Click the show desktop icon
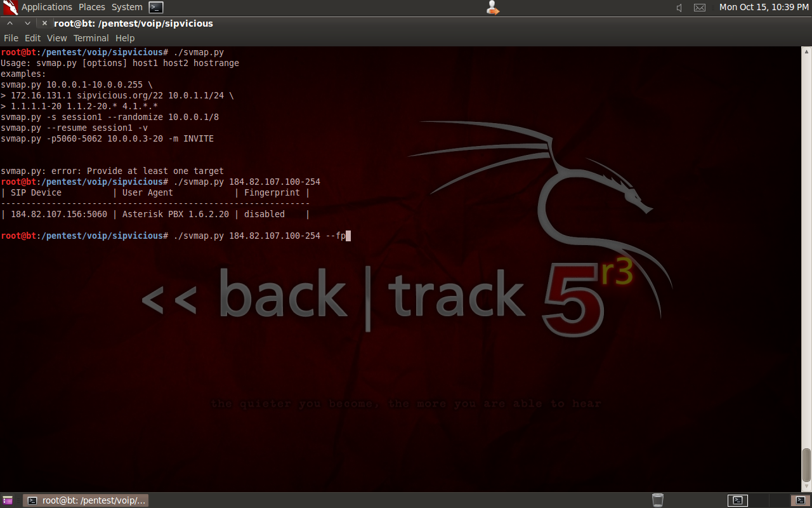The width and height of the screenshot is (812, 508). pos(8,500)
